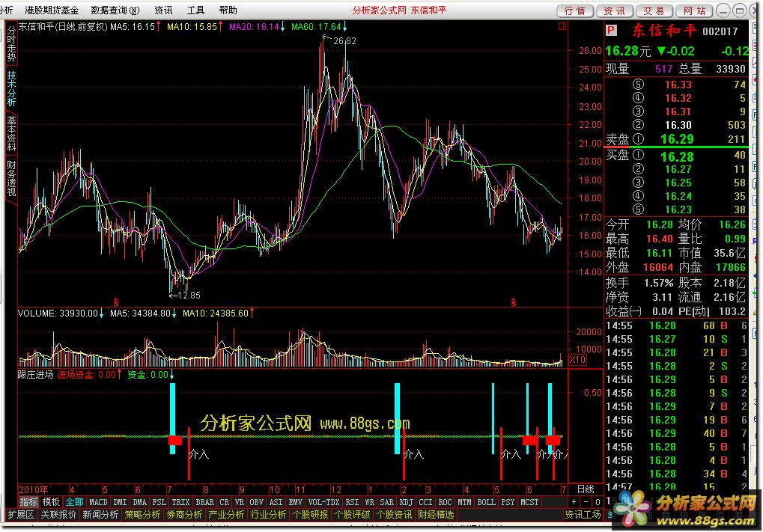Switch indicator to MTM
Screen dimensions: 763x532
(465, 502)
